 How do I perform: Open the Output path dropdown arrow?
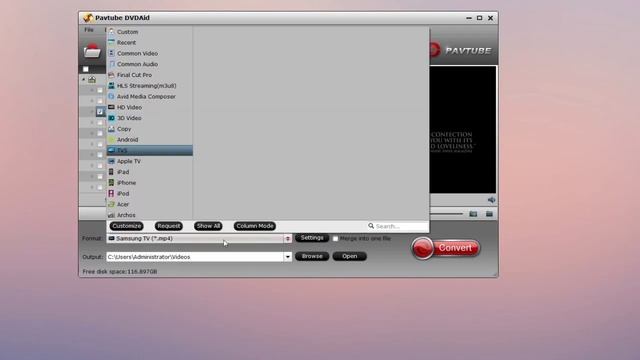click(288, 257)
